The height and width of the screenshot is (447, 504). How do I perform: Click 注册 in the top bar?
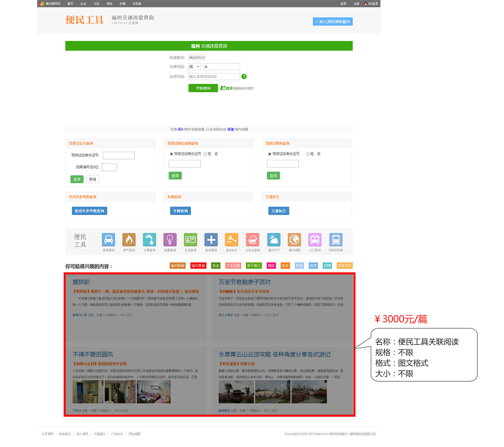tap(356, 3)
